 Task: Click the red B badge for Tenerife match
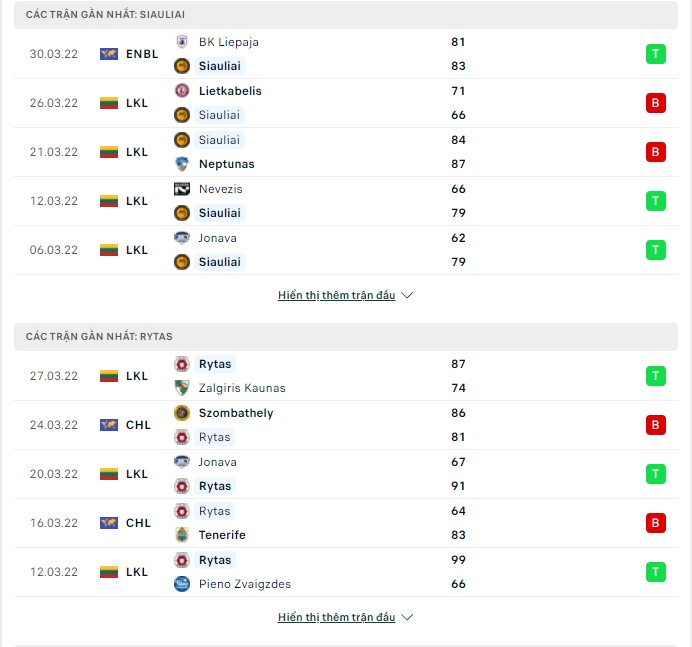(655, 523)
